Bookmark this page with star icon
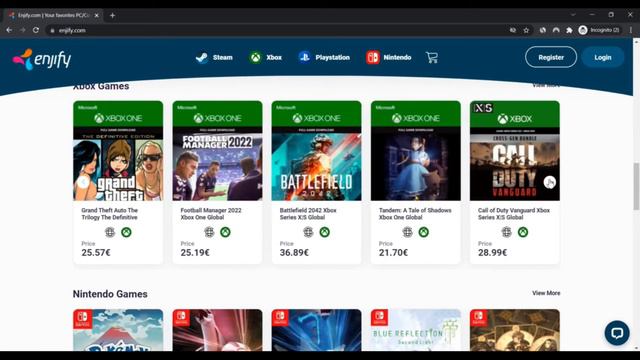 (x=526, y=30)
